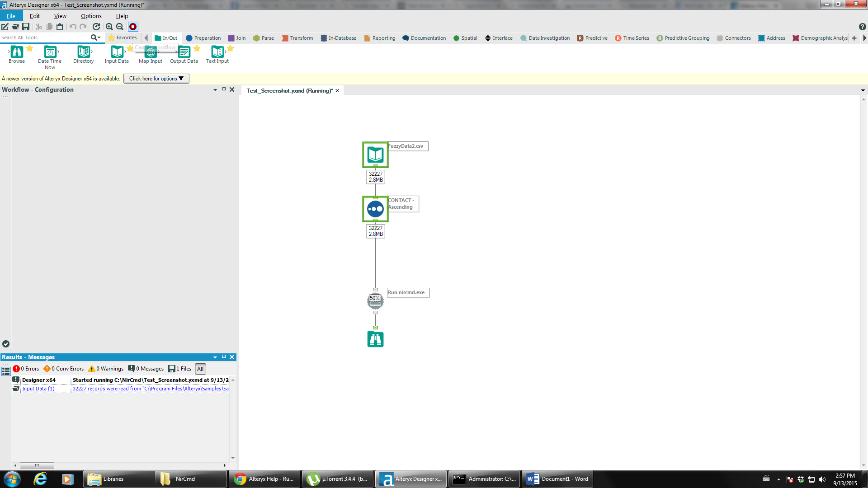The height and width of the screenshot is (488, 868).
Task: Save the workflow with floppy icon
Action: (26, 27)
